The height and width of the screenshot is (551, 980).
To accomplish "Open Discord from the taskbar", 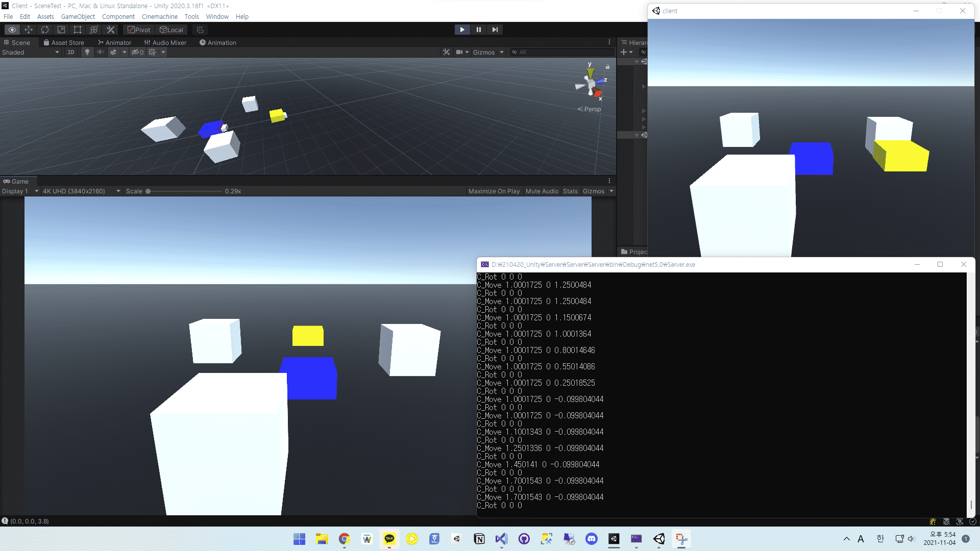I will (591, 539).
